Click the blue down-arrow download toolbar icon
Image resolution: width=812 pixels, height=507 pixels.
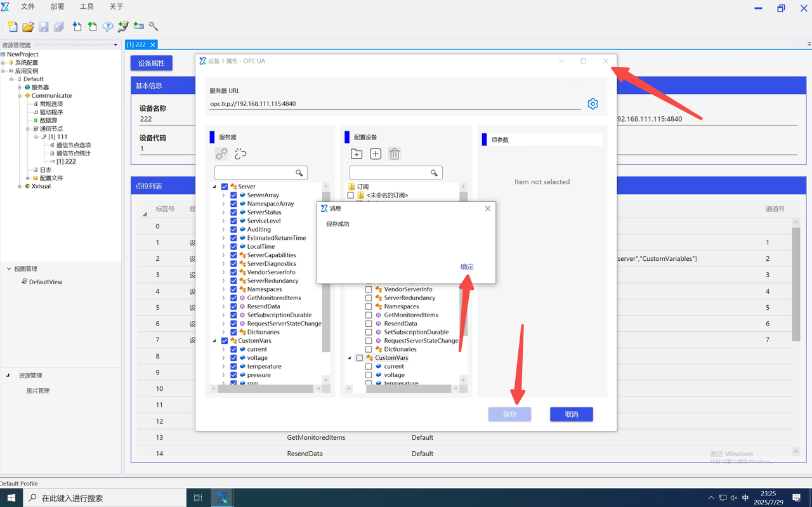[77, 27]
